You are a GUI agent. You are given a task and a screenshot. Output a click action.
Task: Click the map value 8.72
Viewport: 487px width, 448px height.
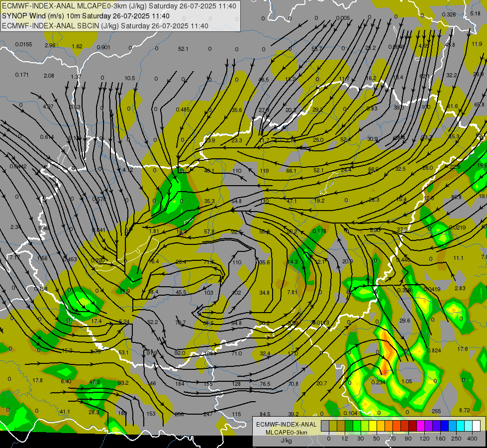464,410
